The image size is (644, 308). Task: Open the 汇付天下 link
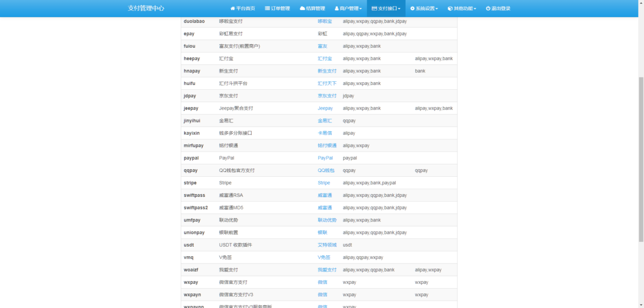[327, 83]
